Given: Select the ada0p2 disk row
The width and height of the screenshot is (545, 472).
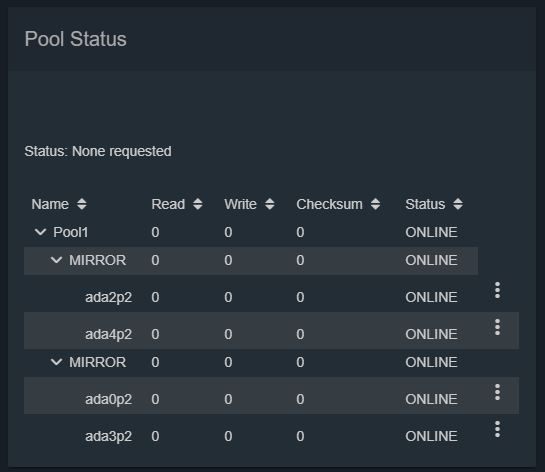Looking at the screenshot, I should point(271,396).
